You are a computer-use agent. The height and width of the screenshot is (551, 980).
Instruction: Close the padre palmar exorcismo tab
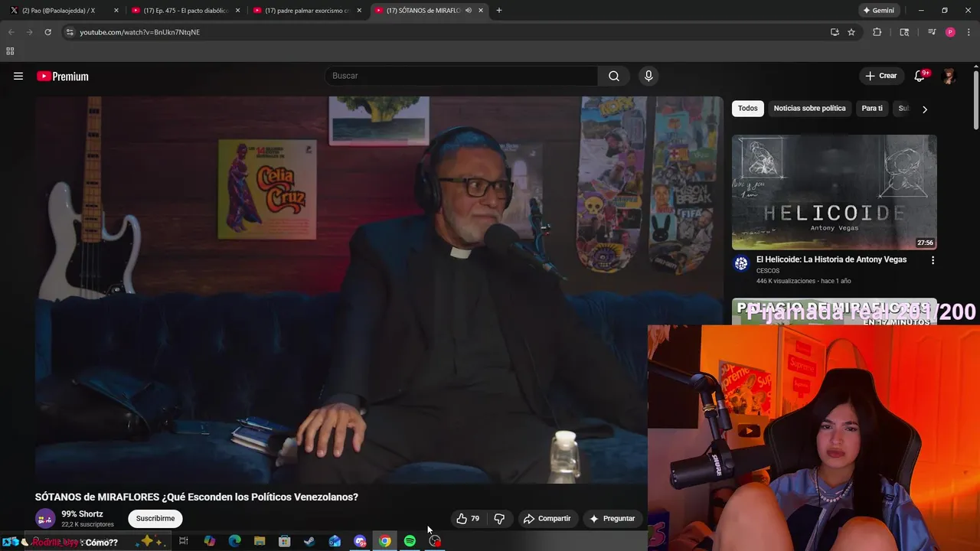[359, 10]
